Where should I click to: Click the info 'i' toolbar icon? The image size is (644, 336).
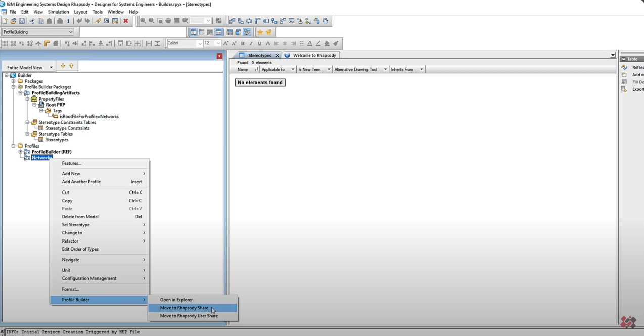pos(68,21)
